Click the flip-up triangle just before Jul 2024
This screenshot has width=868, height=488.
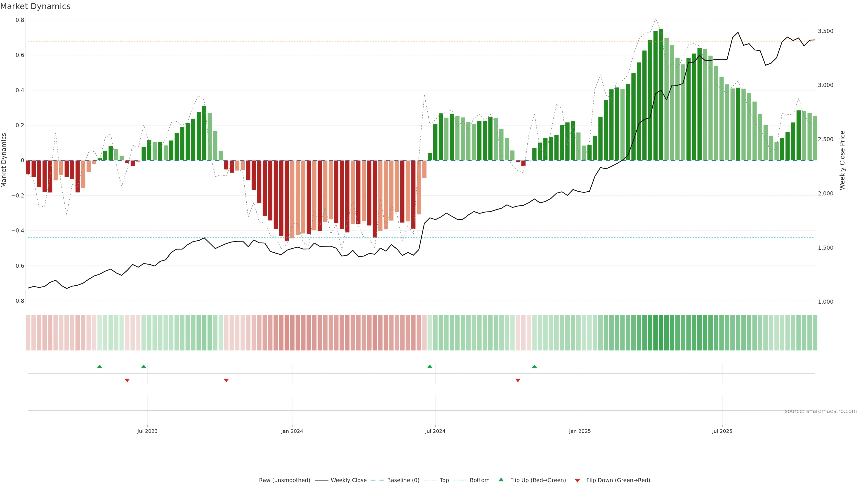coord(430,366)
